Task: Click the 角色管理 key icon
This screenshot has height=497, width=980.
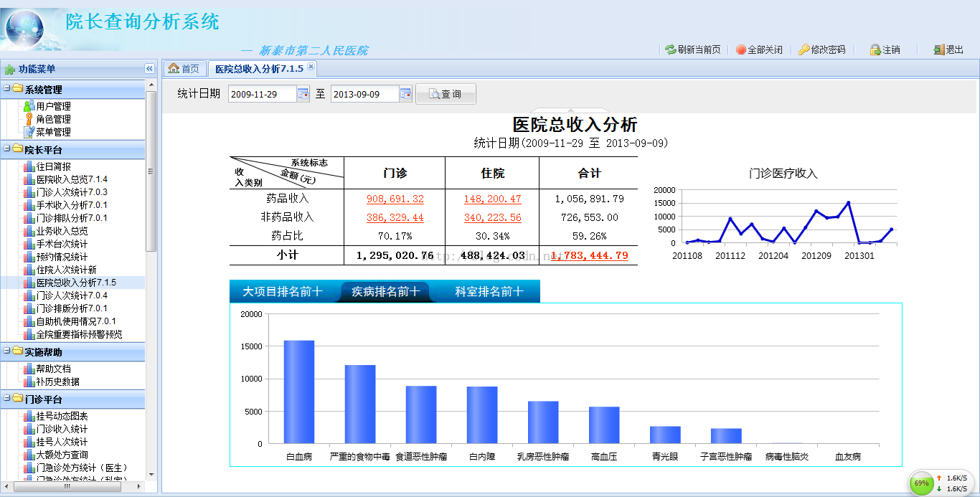Action: 29,119
